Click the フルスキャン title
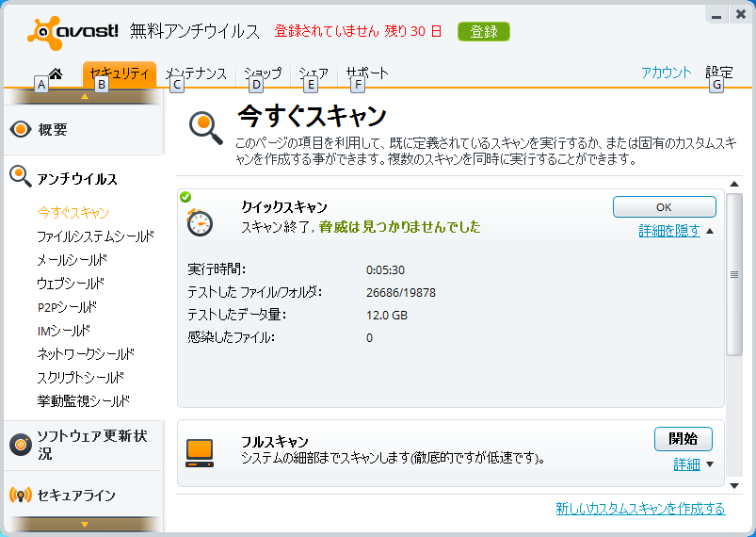The image size is (756, 537). pyautogui.click(x=274, y=442)
